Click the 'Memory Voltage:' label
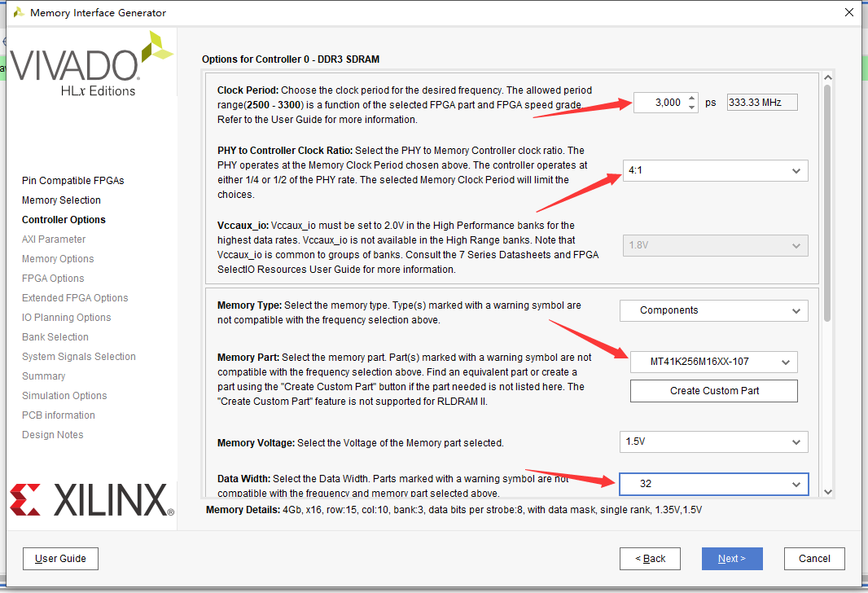This screenshot has height=593, width=868. [x=256, y=443]
